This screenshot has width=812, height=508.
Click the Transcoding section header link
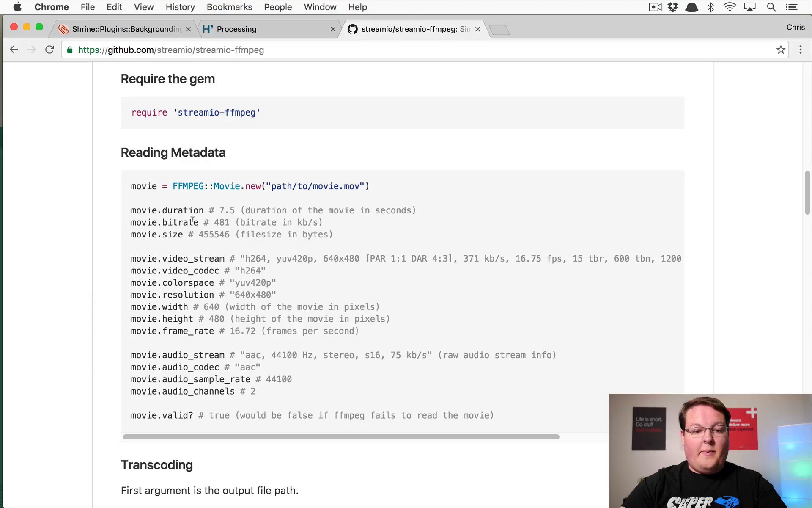(156, 464)
